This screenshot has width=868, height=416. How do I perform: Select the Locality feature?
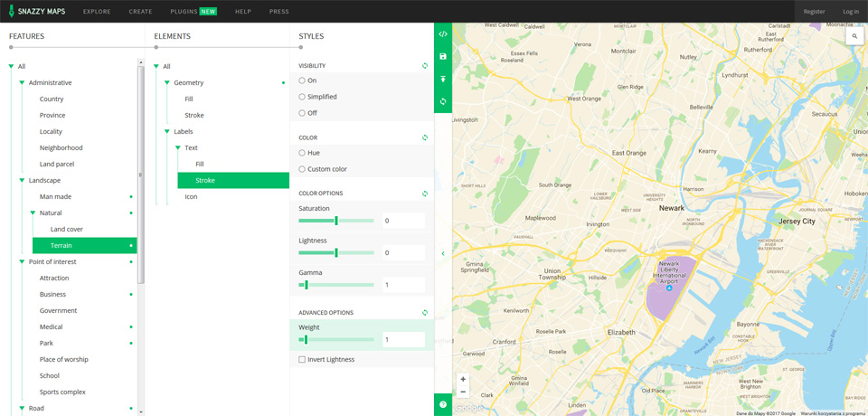[51, 132]
